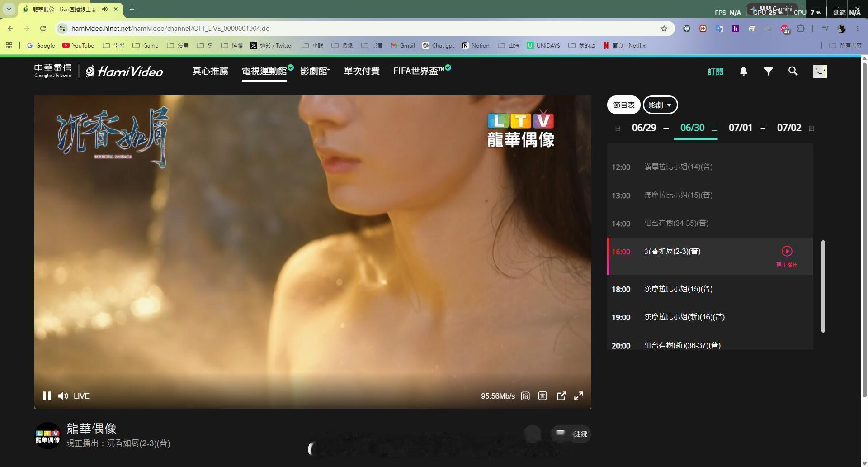Open the Chrome three-dot menu

857,29
